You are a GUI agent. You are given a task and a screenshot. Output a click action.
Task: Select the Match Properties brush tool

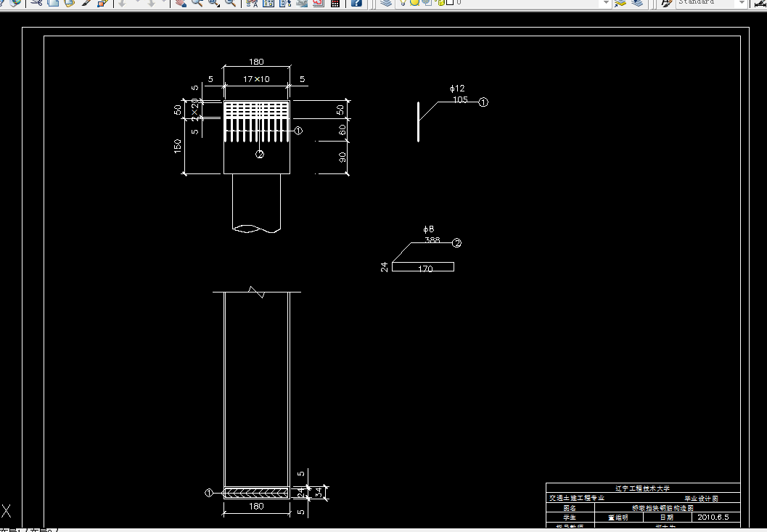click(x=86, y=3)
